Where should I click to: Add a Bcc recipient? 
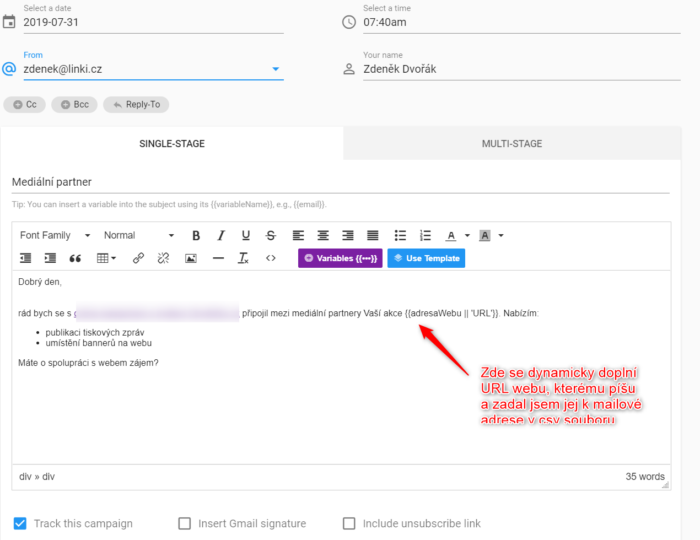(x=75, y=104)
